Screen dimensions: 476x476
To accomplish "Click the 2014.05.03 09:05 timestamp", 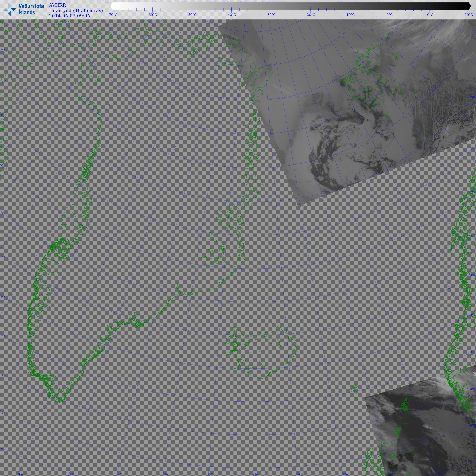I will point(69,16).
